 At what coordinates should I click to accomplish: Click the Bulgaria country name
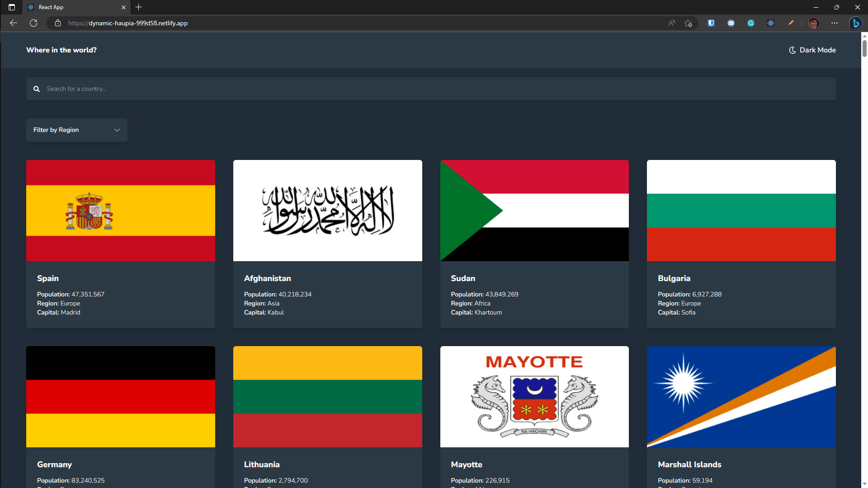pos(674,278)
